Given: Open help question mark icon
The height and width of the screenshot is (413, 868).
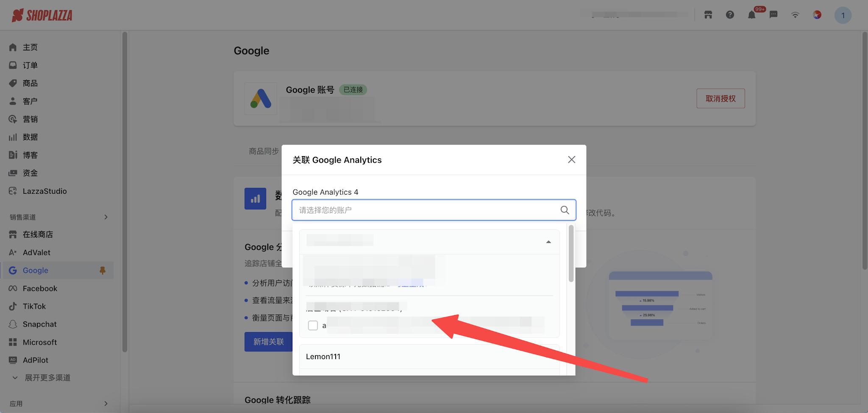Looking at the screenshot, I should pos(730,15).
